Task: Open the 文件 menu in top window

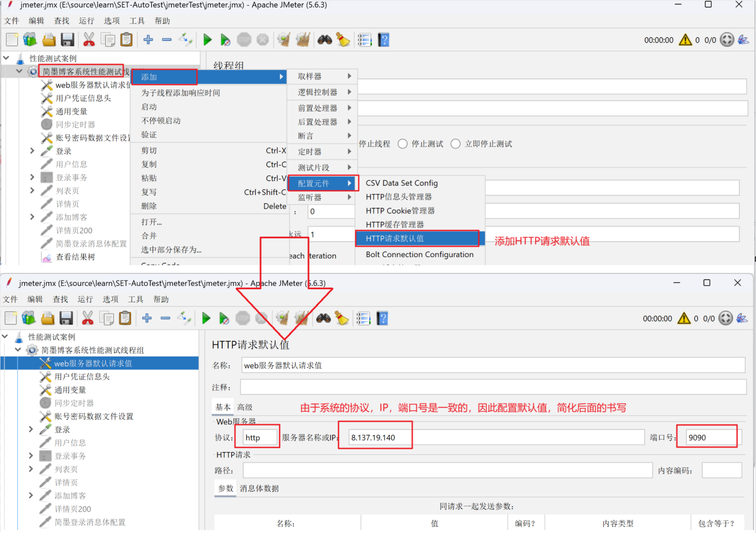Action: click(12, 20)
